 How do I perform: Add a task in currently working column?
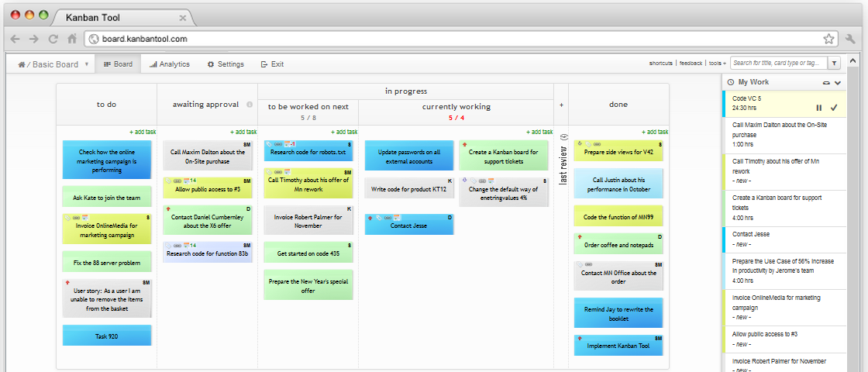click(539, 132)
